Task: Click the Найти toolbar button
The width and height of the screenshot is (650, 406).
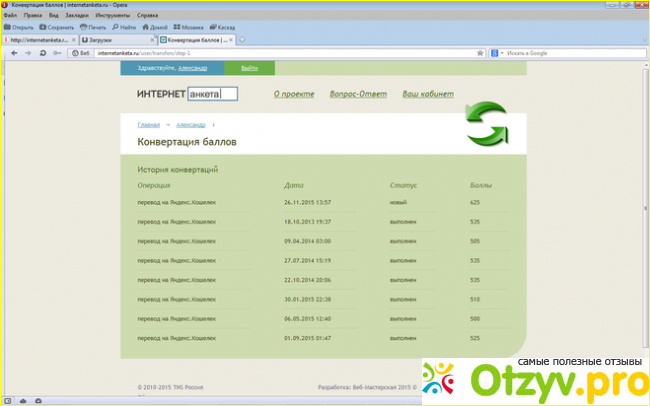Action: [124, 27]
